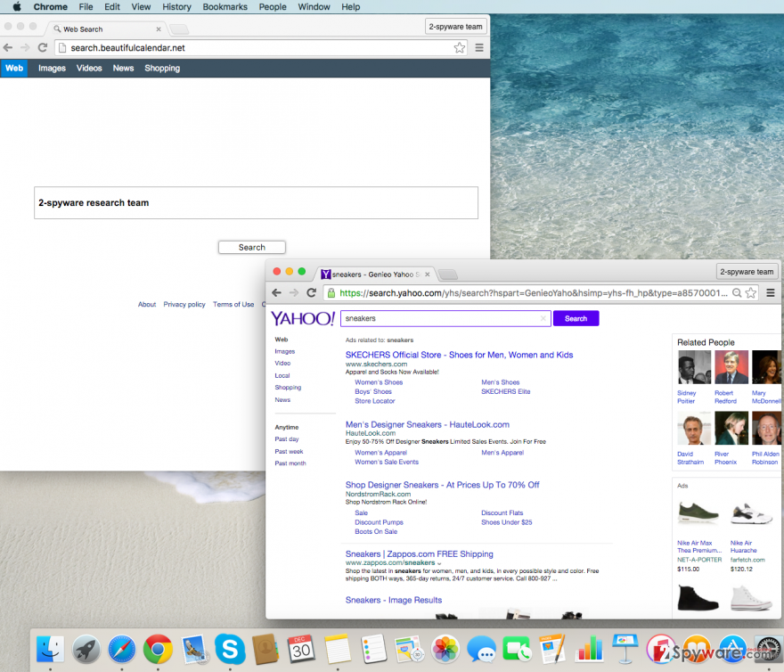Switch to Images on beautifulcalendar navbar

52,68
